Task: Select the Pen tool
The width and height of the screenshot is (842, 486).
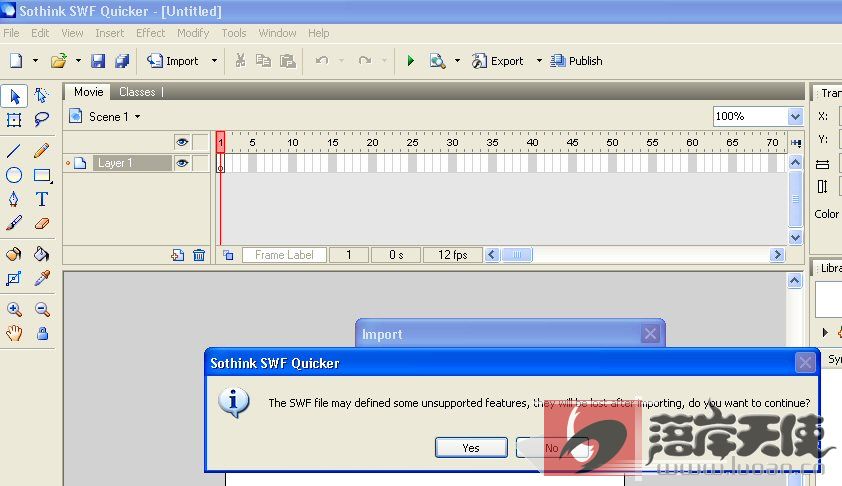Action: coord(14,199)
